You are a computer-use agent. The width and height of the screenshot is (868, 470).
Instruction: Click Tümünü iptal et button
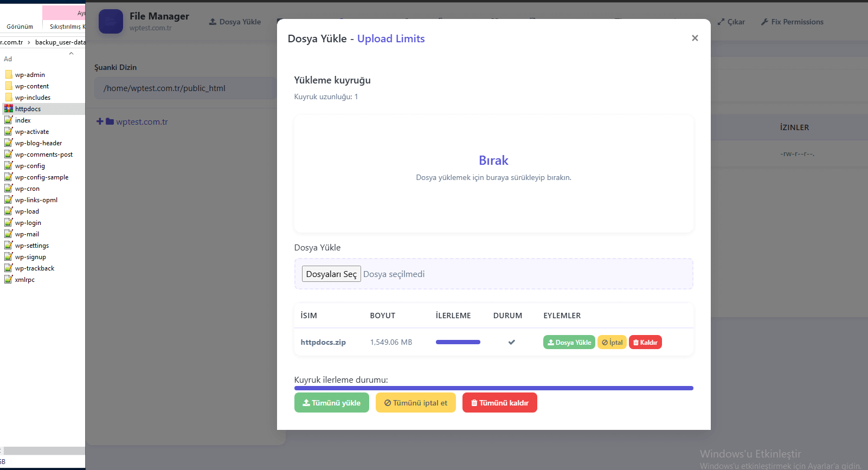[415, 403]
